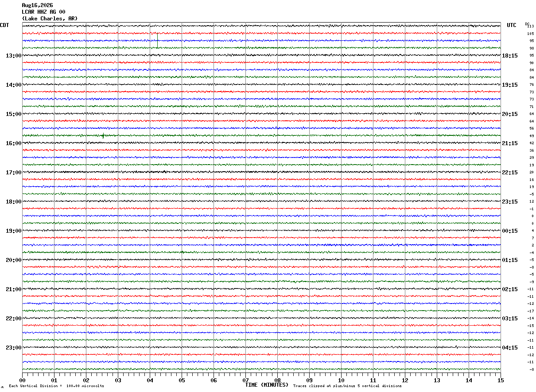Click the traces clipped footnote text
Image resolution: width=536 pixels, height=392 pixels.
(x=347, y=386)
